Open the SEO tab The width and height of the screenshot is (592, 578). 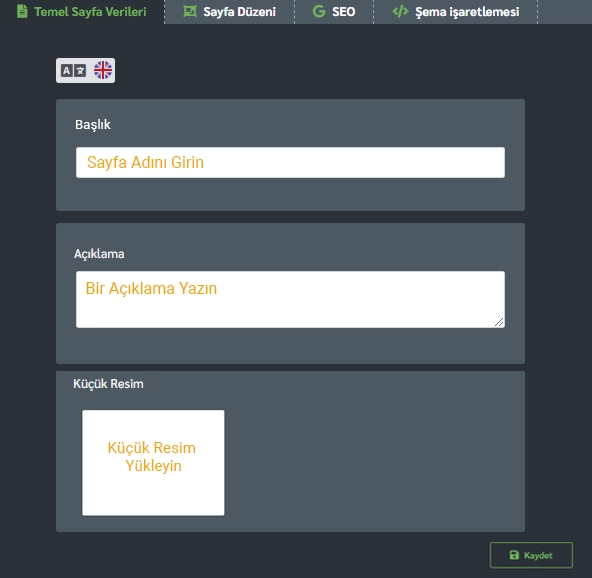tap(334, 12)
